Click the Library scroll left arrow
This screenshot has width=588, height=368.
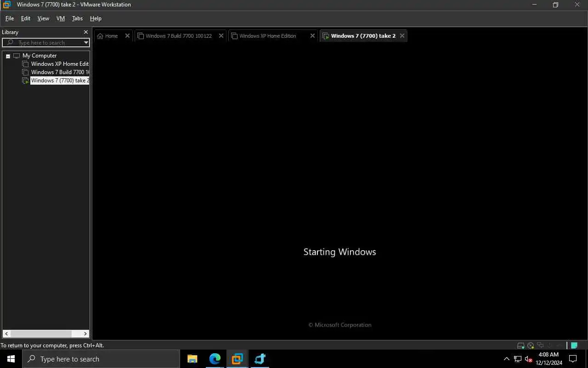6,334
